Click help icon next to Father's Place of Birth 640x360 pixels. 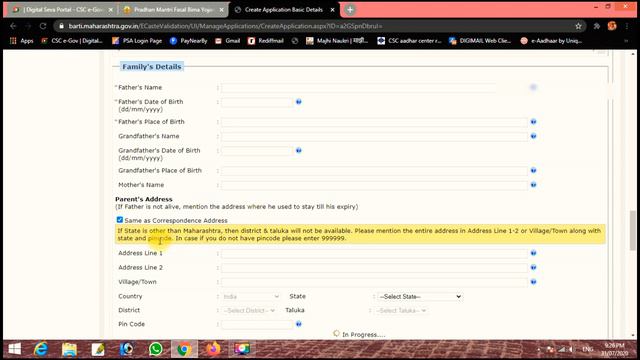pyautogui.click(x=533, y=122)
